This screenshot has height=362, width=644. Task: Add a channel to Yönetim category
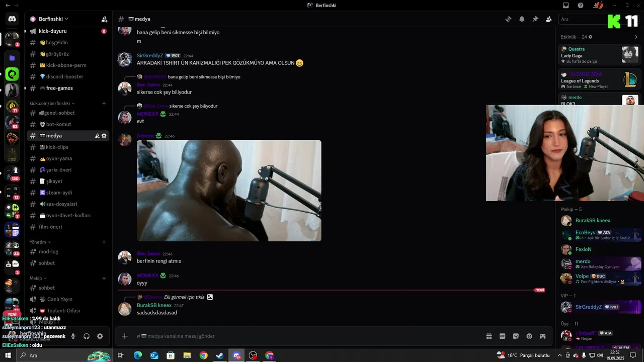point(104,242)
